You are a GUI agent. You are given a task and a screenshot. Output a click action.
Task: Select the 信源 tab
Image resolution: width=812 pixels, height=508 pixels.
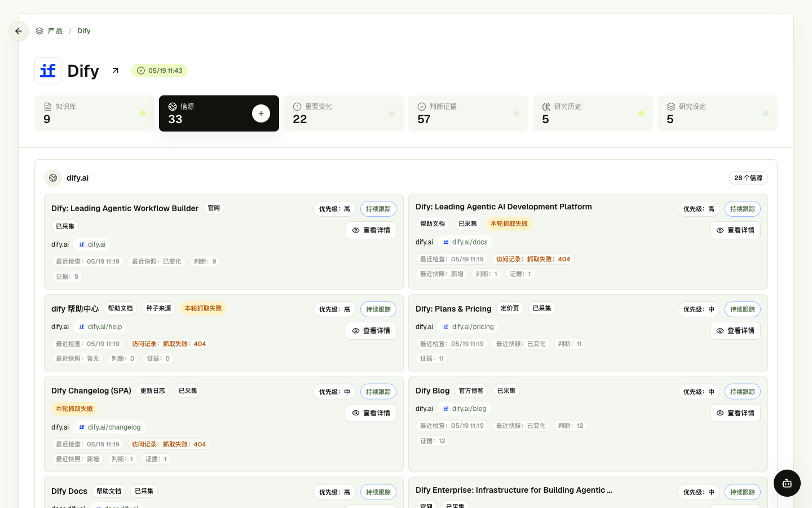219,113
